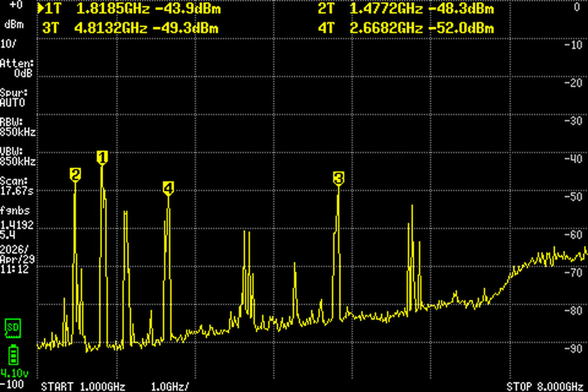
Task: Tap the battery level icon
Action: tap(13, 355)
